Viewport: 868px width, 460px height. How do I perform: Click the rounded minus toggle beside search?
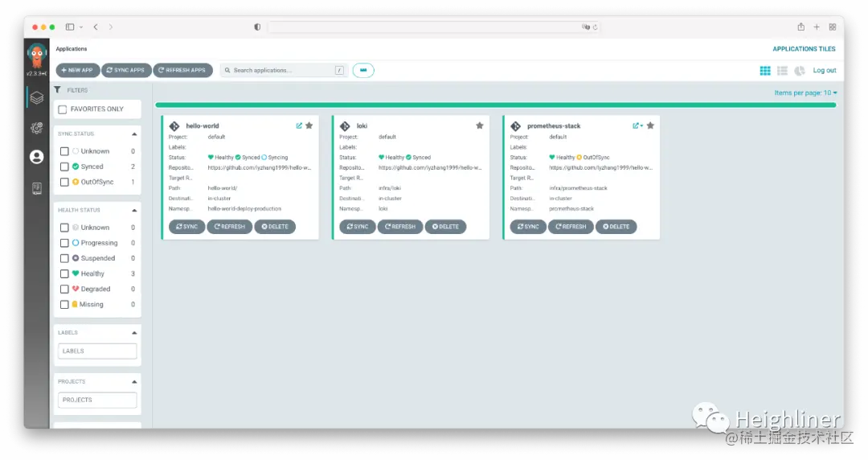point(363,71)
